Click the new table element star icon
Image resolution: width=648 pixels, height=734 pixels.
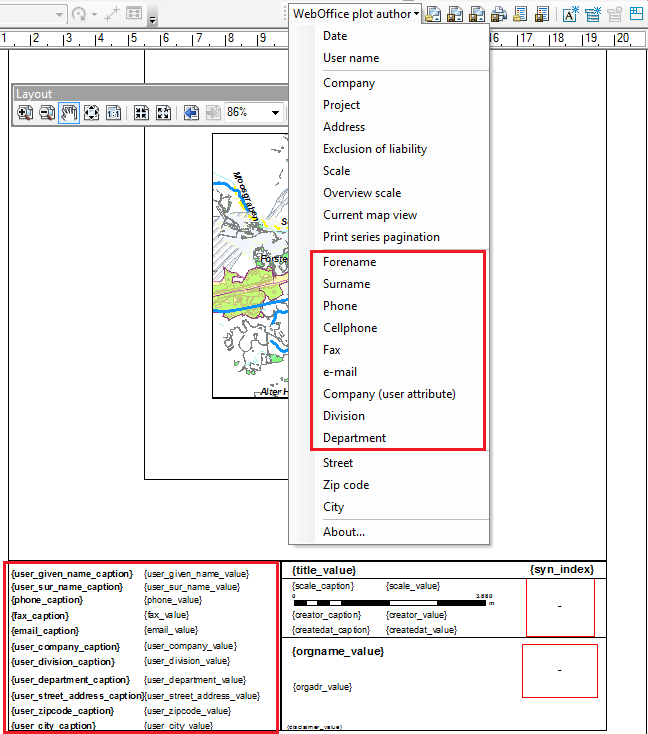click(x=592, y=14)
